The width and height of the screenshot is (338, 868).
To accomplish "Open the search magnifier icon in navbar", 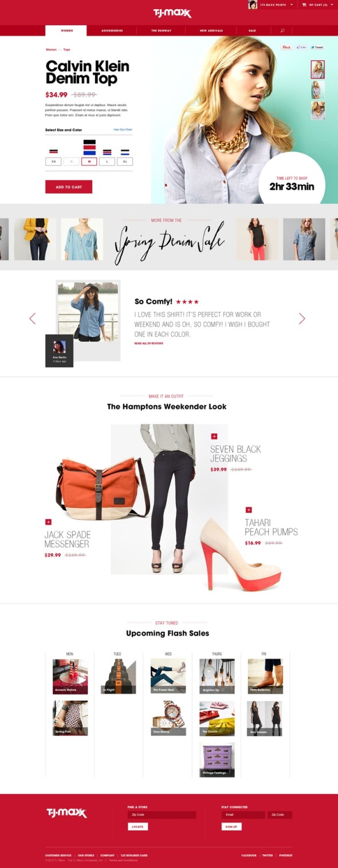I will pos(282,30).
